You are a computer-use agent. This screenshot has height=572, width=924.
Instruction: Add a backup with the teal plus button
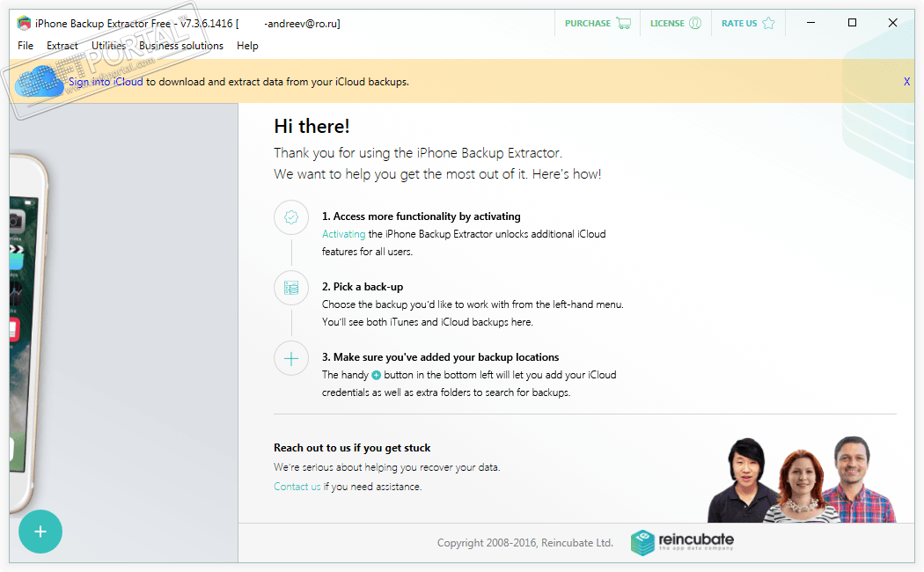(x=40, y=532)
